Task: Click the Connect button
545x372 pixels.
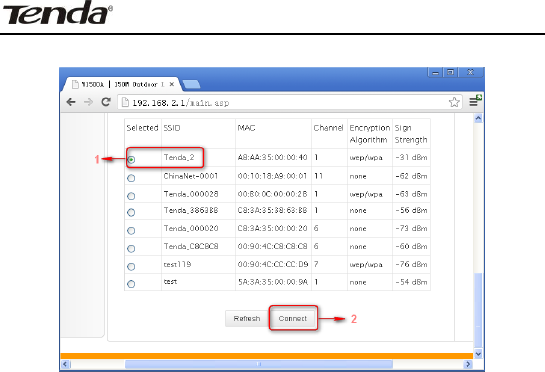Action: 293,318
